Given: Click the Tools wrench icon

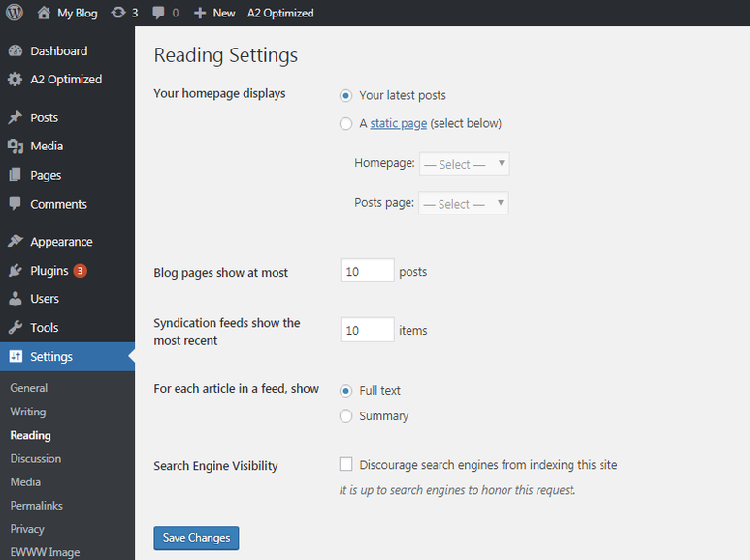Looking at the screenshot, I should [x=15, y=328].
